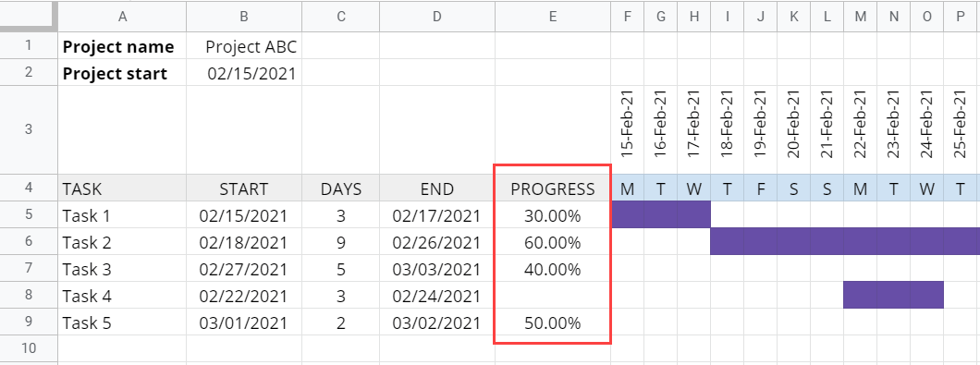Click the empty progress cell for Task 4
Viewport: 980px width, 365px height.
(x=553, y=296)
